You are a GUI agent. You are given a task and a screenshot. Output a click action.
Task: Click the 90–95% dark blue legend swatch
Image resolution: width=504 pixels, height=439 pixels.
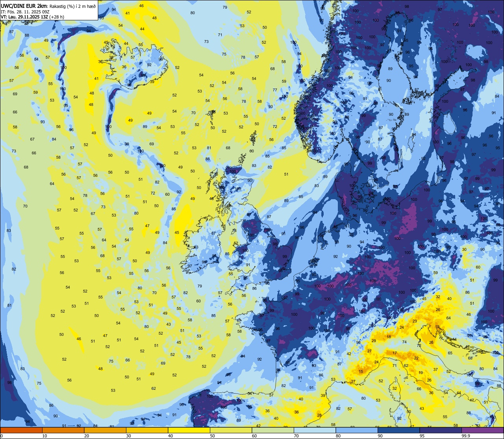point(398,430)
